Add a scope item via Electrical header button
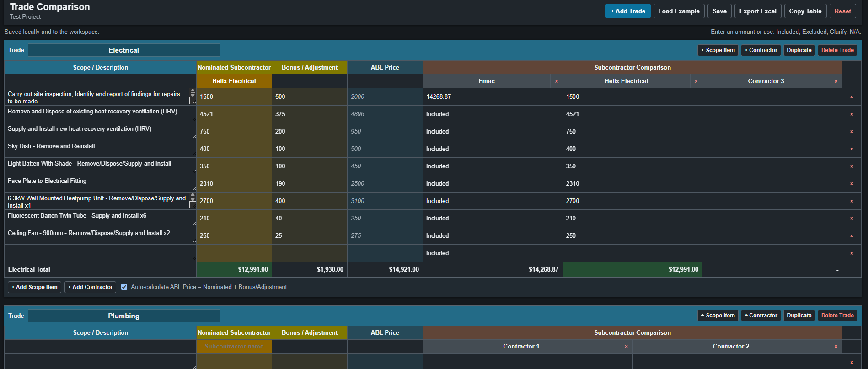 pyautogui.click(x=718, y=50)
